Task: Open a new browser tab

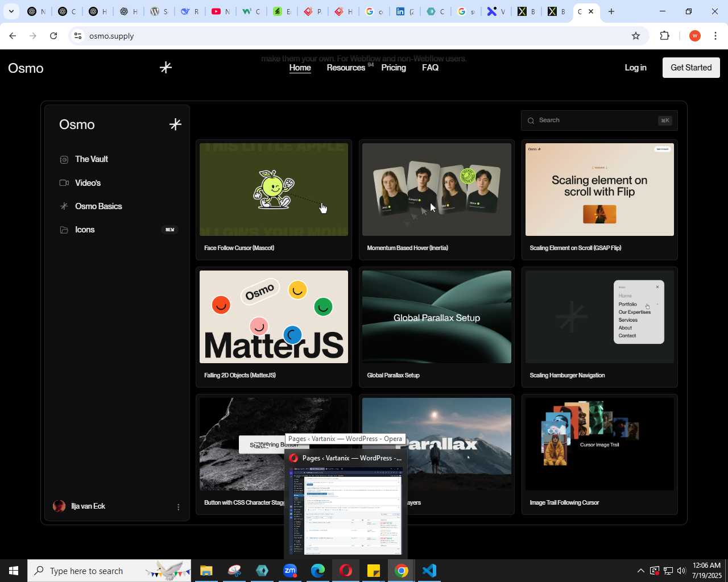Action: [611, 11]
